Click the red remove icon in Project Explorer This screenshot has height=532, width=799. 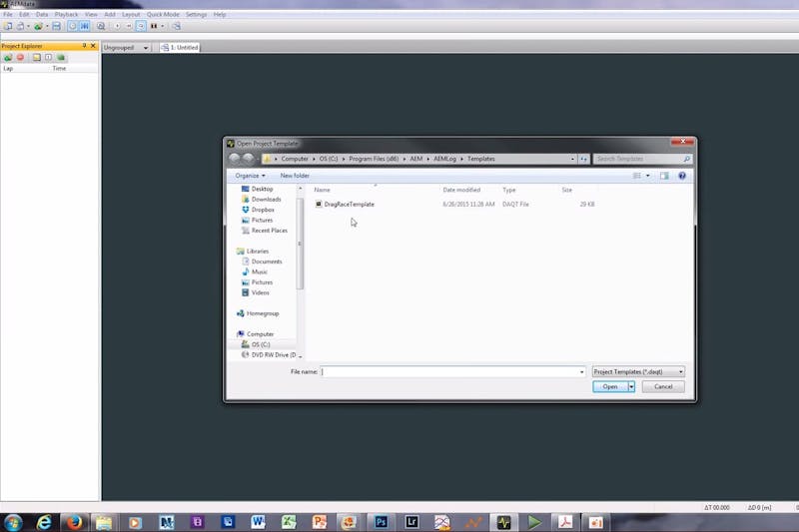pos(20,58)
